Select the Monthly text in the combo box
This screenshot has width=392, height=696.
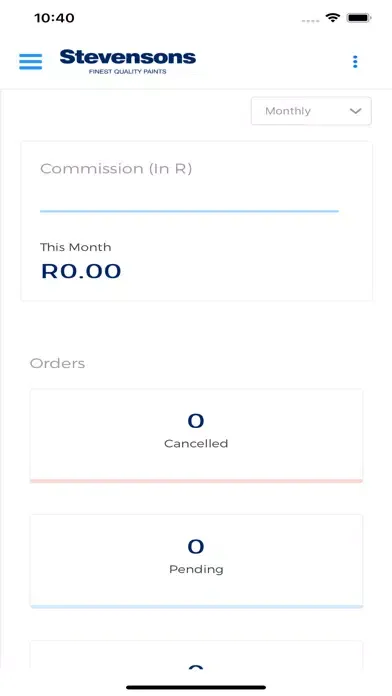[x=288, y=111]
